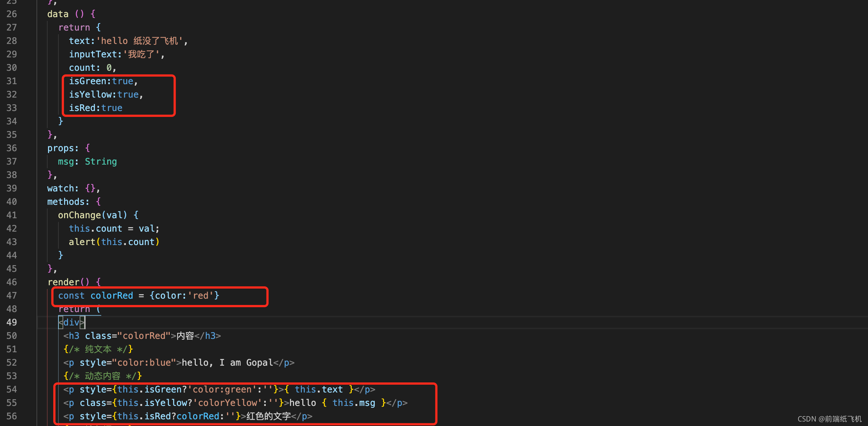
Task: Click line number 56 in the gutter
Action: pos(12,416)
